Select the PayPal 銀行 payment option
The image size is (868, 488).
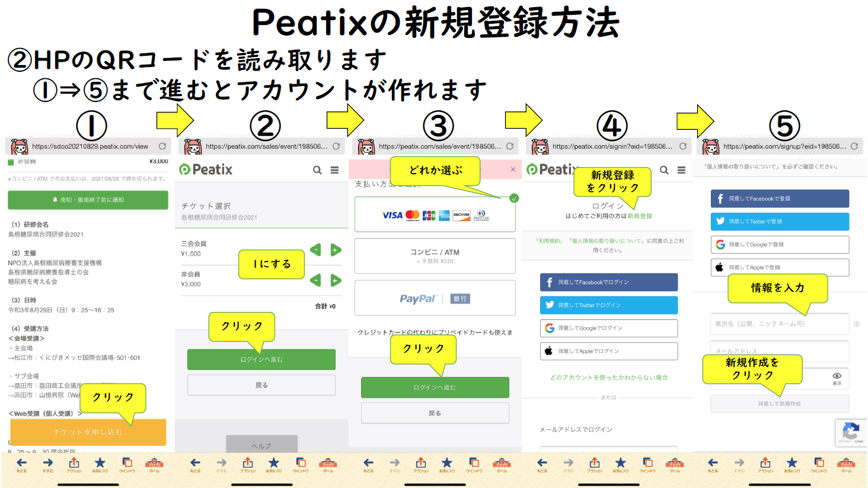pyautogui.click(x=435, y=298)
